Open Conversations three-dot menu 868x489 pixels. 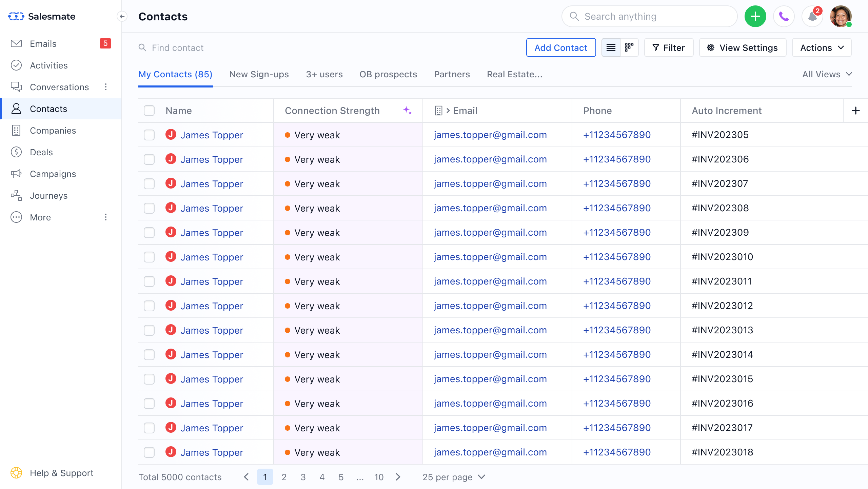[106, 87]
